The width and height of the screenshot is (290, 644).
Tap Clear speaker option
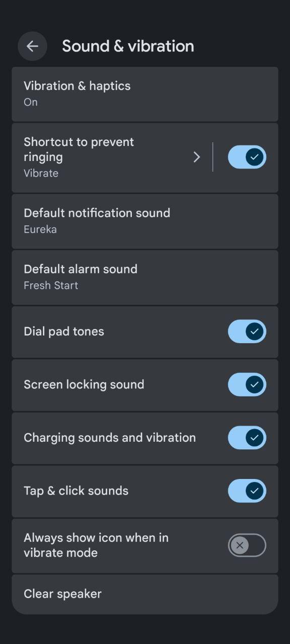(x=145, y=594)
